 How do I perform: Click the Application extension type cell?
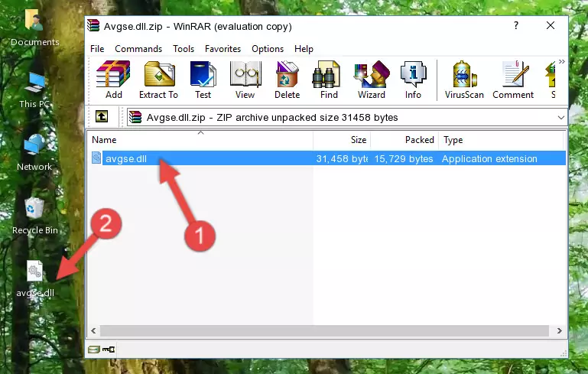(x=489, y=158)
